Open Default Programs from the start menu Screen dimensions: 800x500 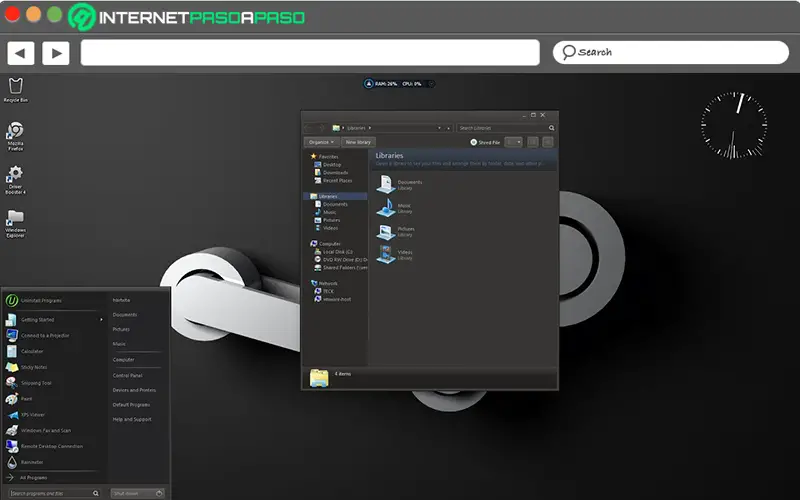(131, 405)
